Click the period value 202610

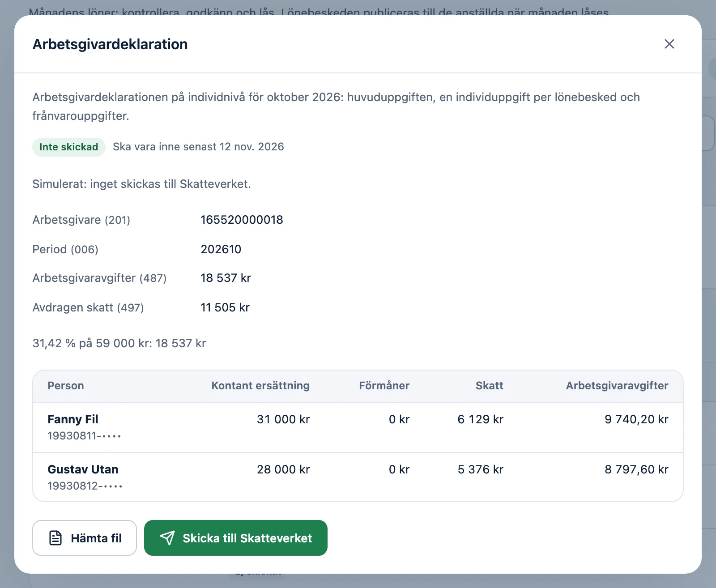coord(221,249)
